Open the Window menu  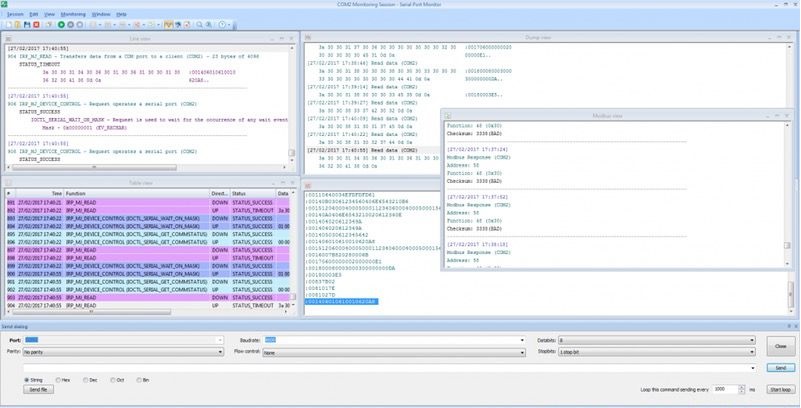coord(101,14)
